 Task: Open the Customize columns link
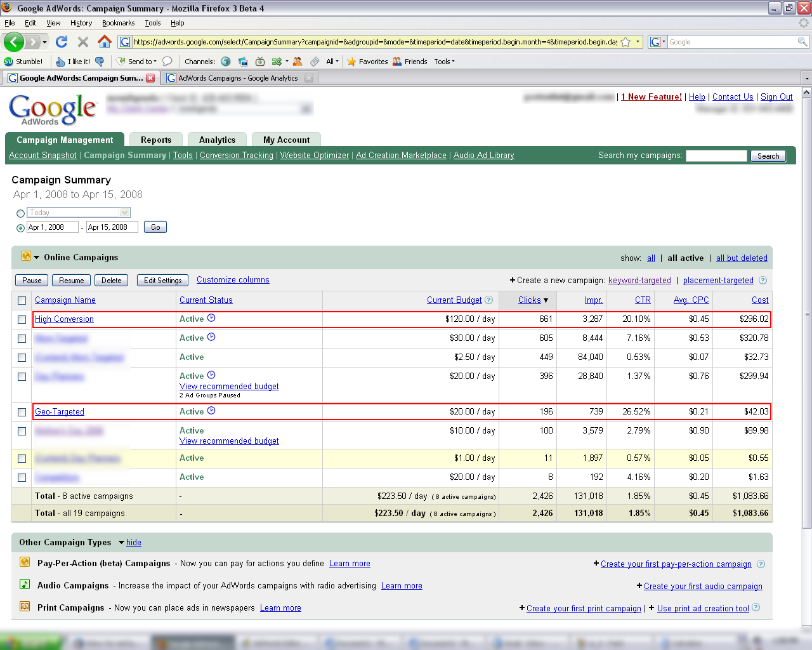233,279
